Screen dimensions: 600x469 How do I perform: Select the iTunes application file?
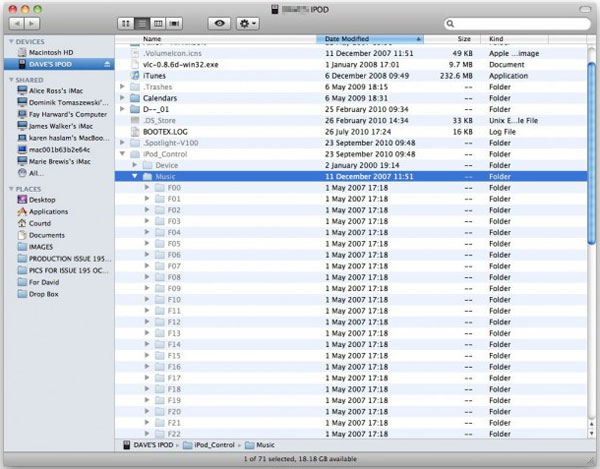click(351, 76)
